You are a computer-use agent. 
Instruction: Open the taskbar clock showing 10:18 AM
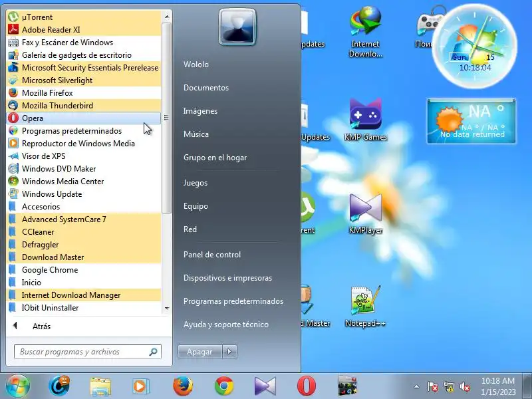497,386
